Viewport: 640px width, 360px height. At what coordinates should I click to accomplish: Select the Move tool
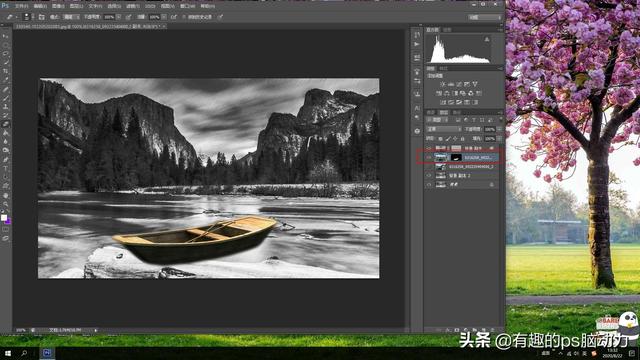coord(5,36)
